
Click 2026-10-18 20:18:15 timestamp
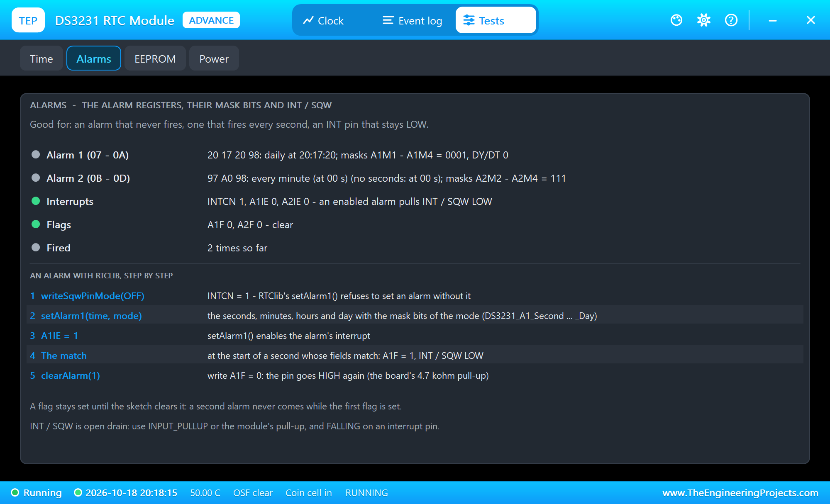click(131, 493)
